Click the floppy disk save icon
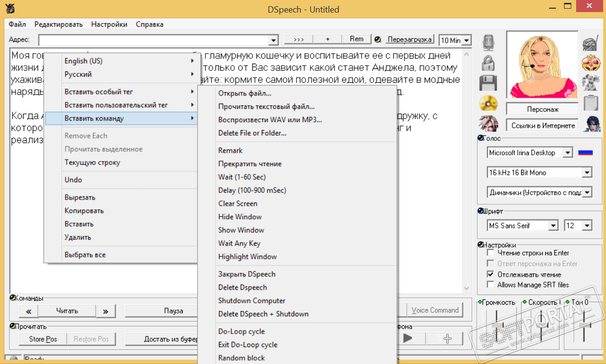 click(488, 82)
